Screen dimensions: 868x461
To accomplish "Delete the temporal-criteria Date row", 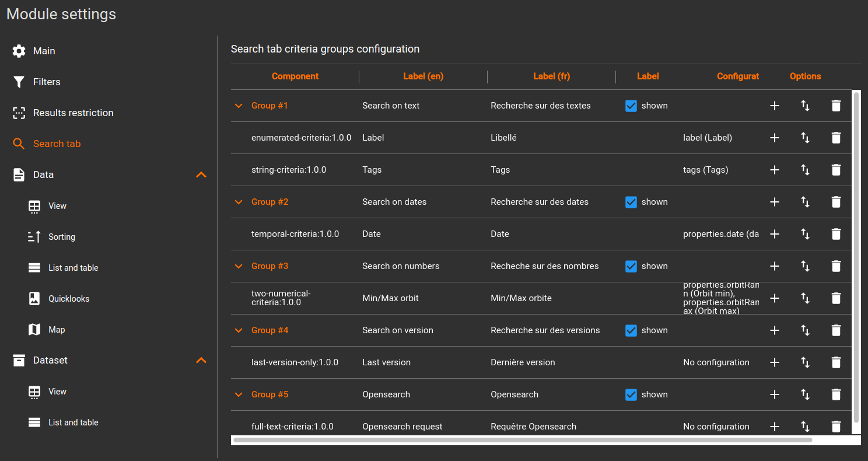I will coord(836,234).
